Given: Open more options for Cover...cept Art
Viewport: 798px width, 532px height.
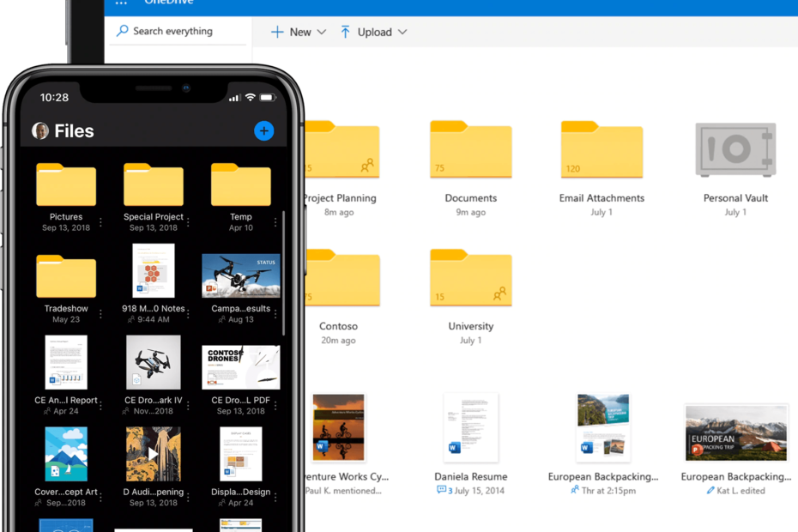Looking at the screenshot, I should coord(100,498).
